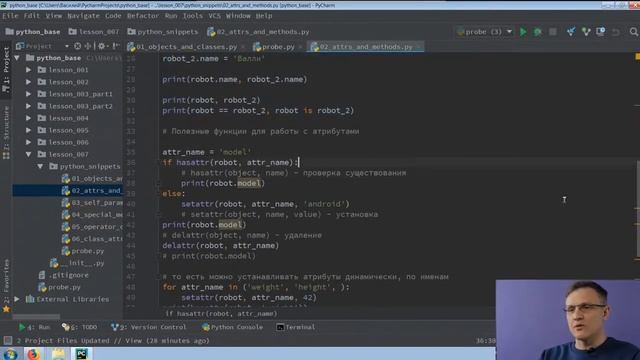Image resolution: width=640 pixels, height=360 pixels.
Task: Open Version Control tool window
Action: click(x=149, y=327)
